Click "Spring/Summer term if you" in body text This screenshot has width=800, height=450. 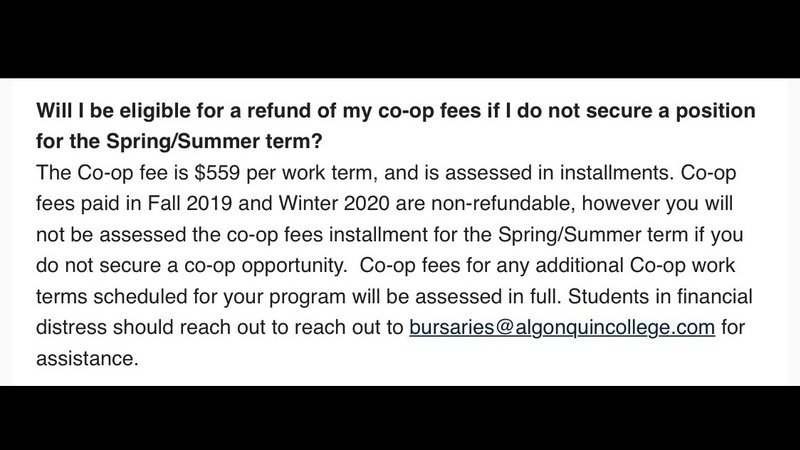(620, 235)
